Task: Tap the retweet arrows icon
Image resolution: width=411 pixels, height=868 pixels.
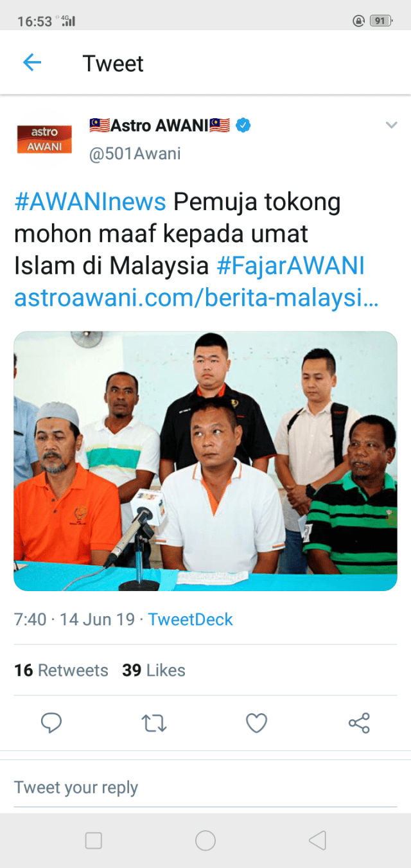Action: 154,723
